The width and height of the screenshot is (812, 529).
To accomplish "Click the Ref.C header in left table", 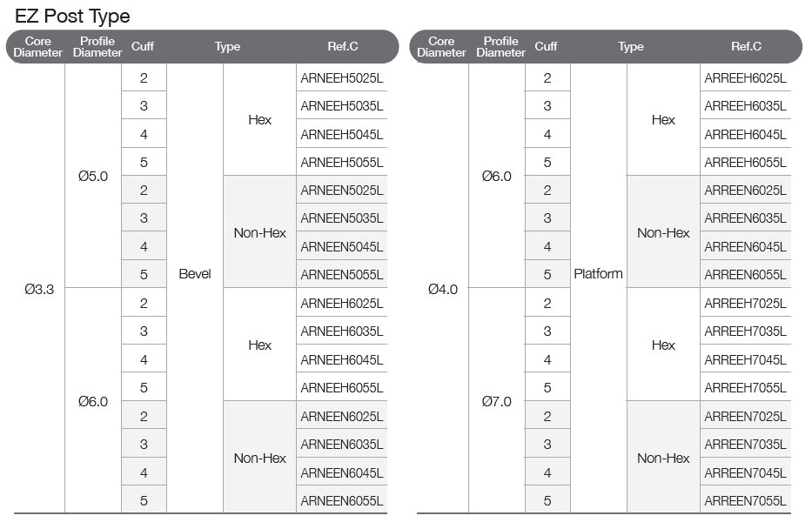I will point(343,46).
